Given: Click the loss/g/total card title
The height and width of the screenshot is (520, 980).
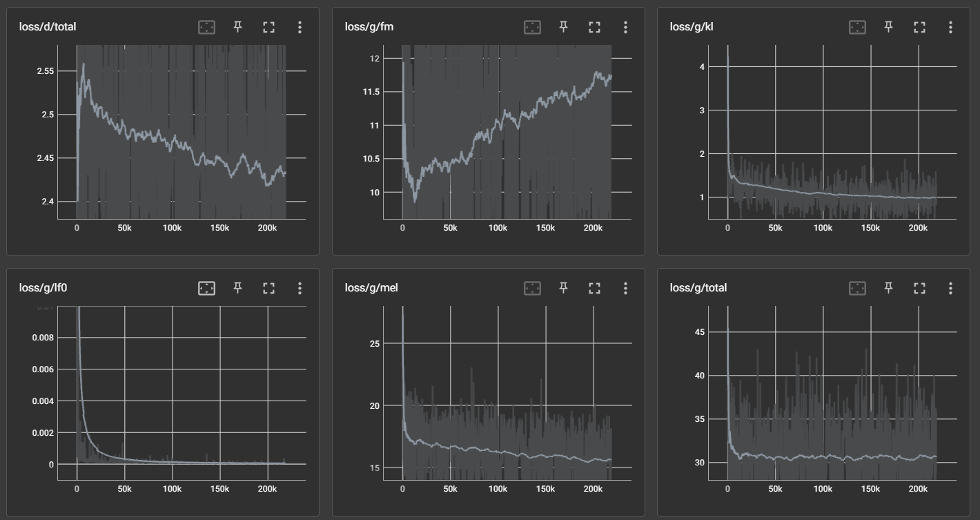Looking at the screenshot, I should 698,288.
